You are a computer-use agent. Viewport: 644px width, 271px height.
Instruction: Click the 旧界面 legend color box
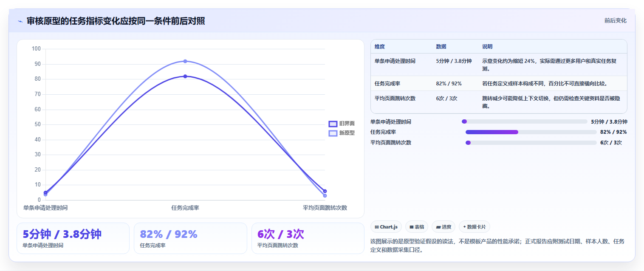tap(333, 124)
